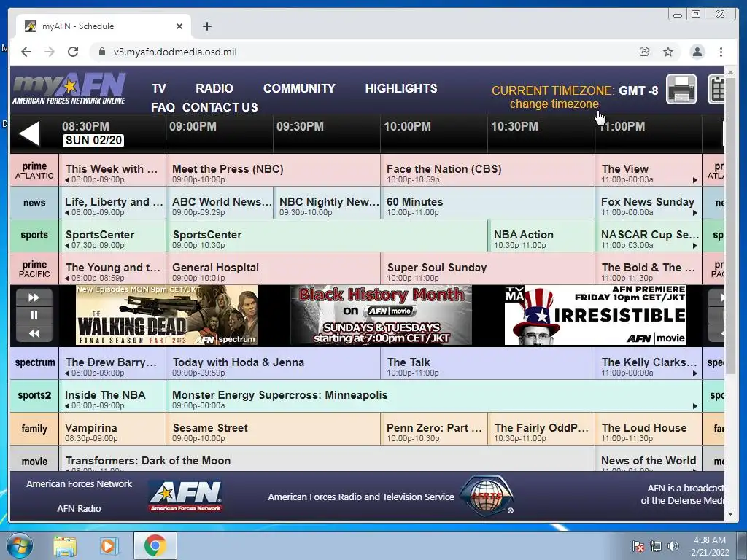Reload the page
747x560 pixels.
click(x=73, y=52)
